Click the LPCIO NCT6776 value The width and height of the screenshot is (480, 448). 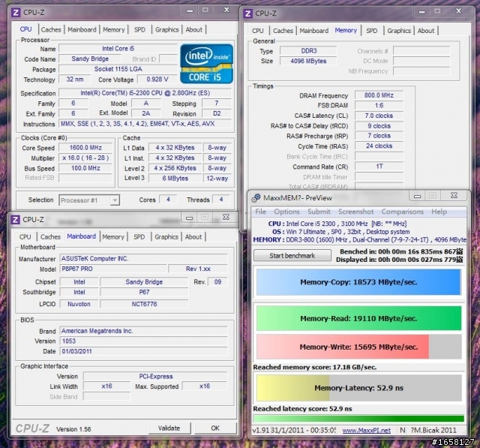click(144, 304)
